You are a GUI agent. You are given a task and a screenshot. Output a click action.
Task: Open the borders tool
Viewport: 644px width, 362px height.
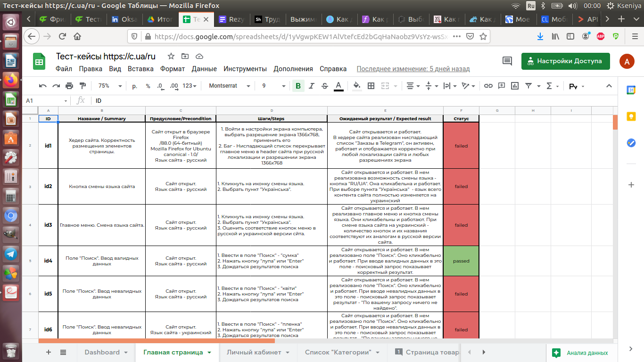click(371, 86)
